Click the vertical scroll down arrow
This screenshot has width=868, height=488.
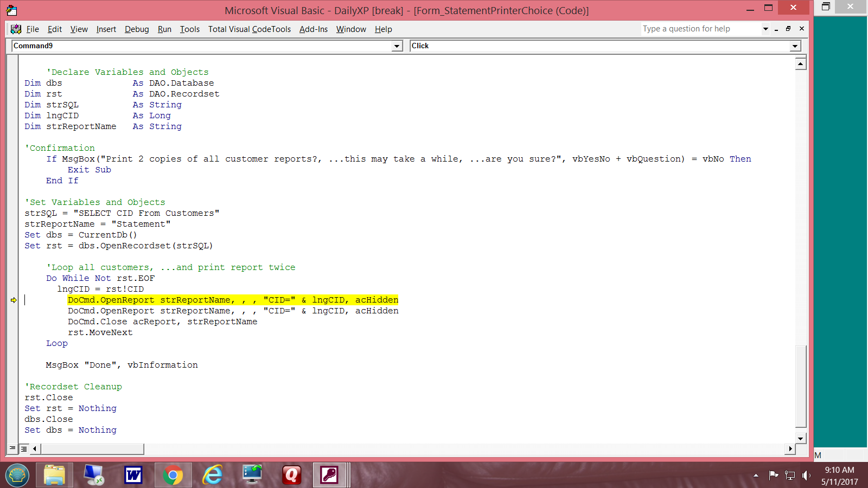801,438
